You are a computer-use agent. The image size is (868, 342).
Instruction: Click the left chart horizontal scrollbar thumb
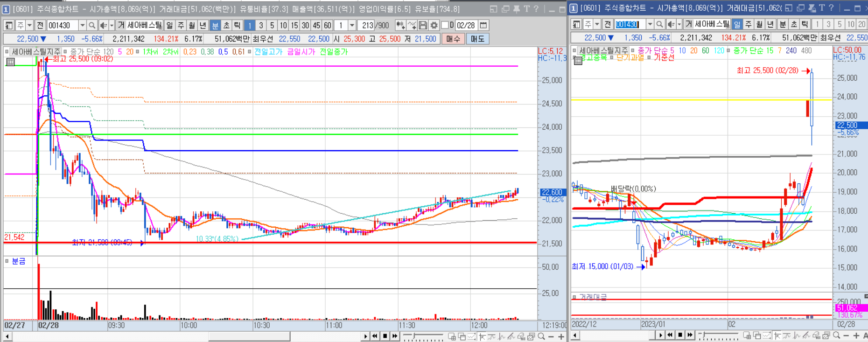(249, 336)
